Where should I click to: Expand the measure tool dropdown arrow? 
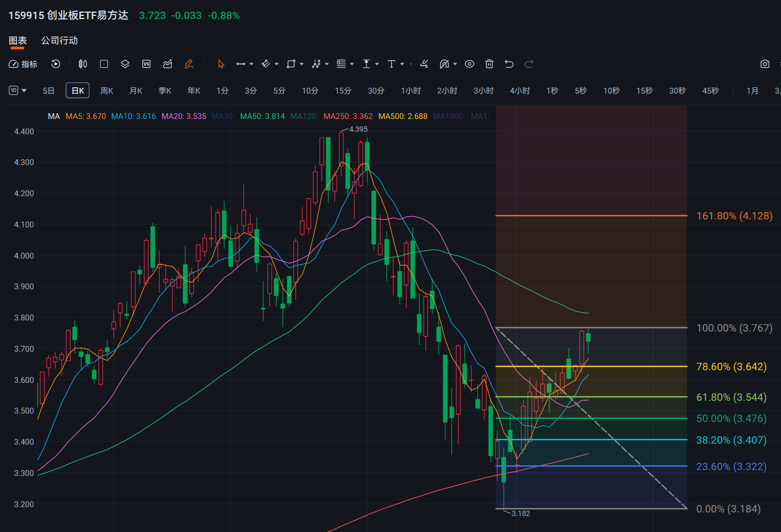point(377,64)
